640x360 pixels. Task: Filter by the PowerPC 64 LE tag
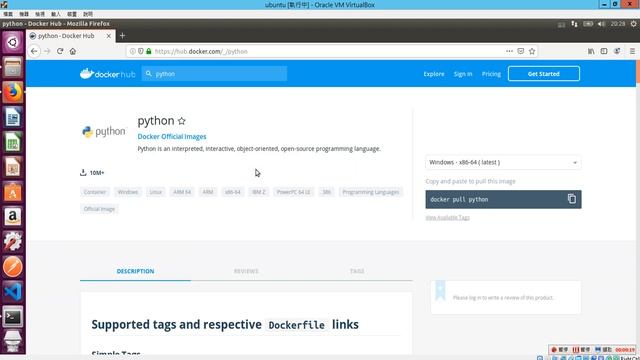pos(293,192)
